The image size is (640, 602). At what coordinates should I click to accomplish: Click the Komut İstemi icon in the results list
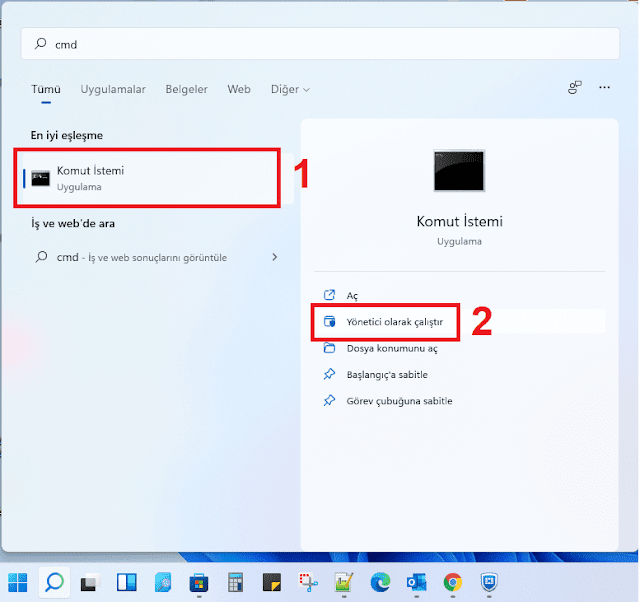[40, 178]
